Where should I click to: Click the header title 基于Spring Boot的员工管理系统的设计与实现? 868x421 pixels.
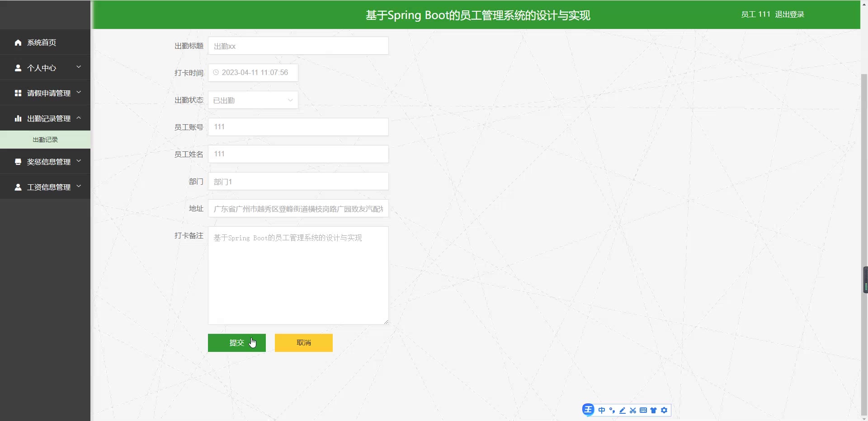[478, 15]
